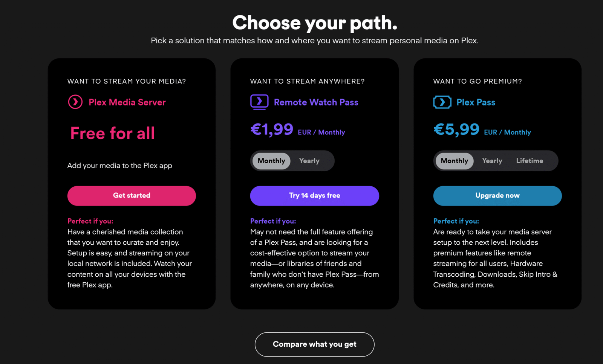This screenshot has width=603, height=364.
Task: Select Monthly billing for Remote Watch Pass
Action: 271,161
